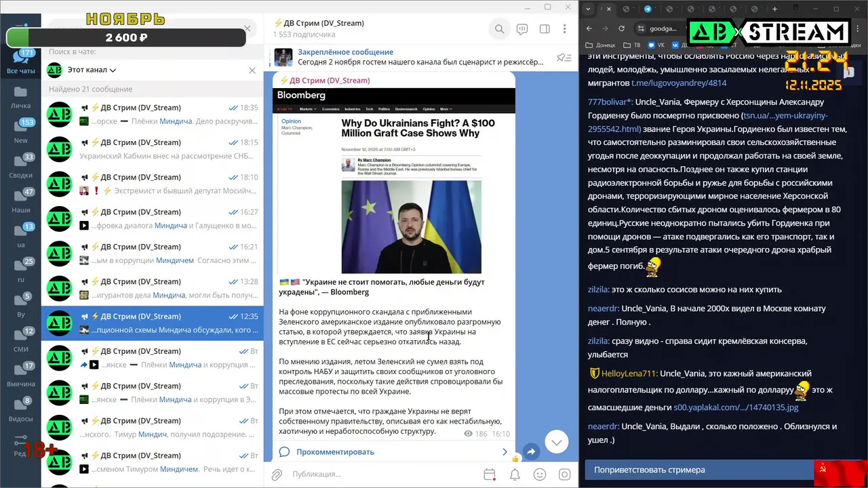Viewport: 868px width, 488px height.
Task: Jump to bottom with the down-arrow button
Action: [556, 442]
